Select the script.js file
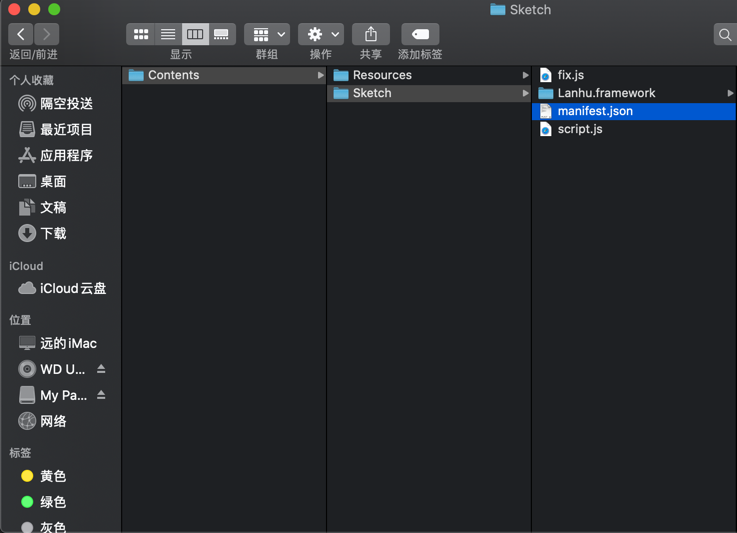This screenshot has height=533, width=737. (634, 129)
